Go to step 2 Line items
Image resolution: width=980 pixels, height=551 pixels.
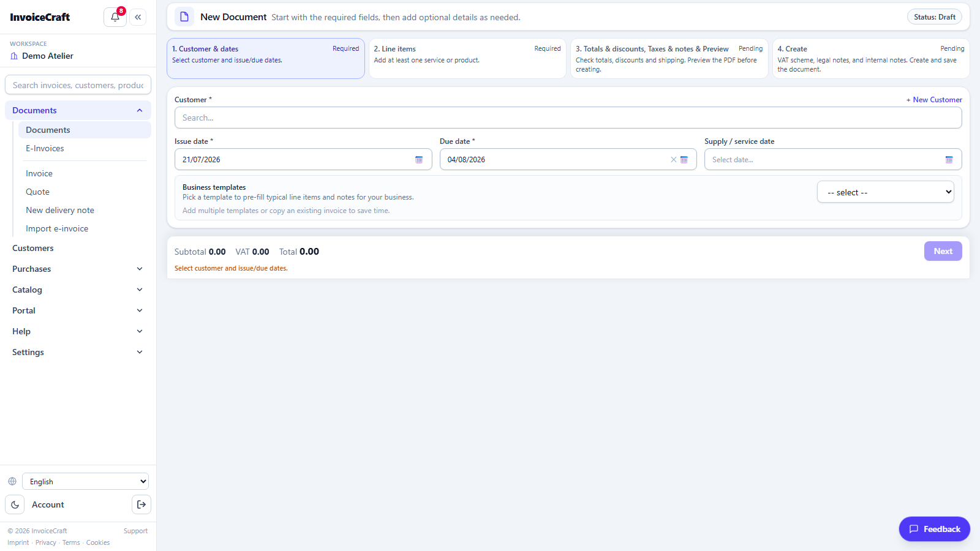[467, 58]
